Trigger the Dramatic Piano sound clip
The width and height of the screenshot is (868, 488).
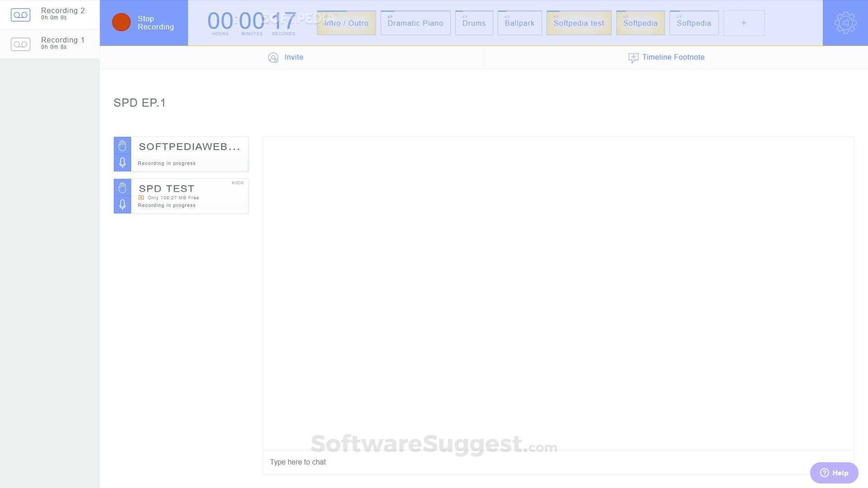tap(415, 23)
